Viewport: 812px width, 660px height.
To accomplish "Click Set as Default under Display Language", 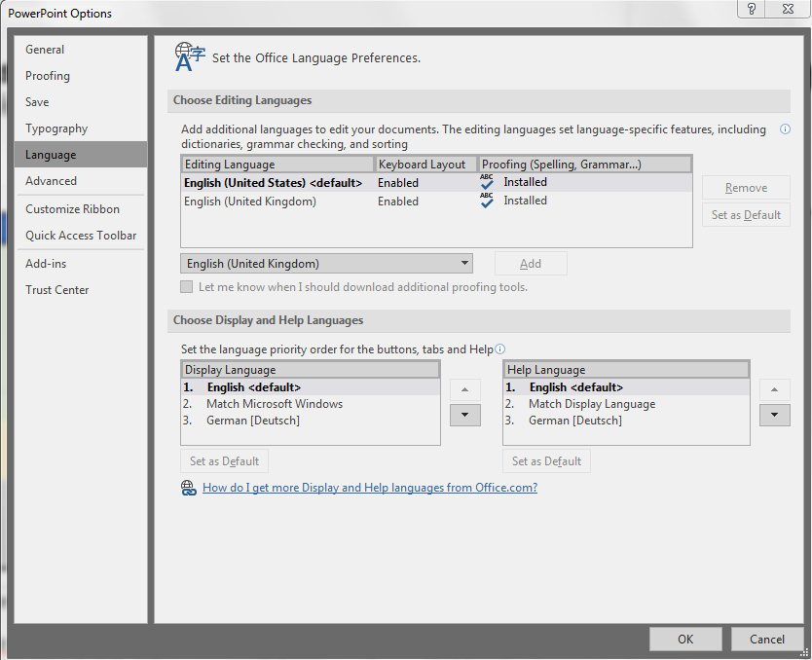I will pyautogui.click(x=224, y=461).
